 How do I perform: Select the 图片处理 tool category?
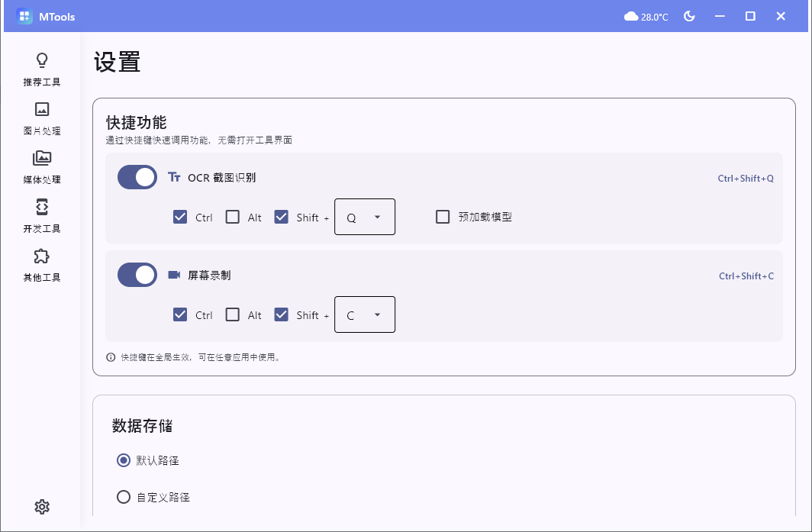coord(42,118)
